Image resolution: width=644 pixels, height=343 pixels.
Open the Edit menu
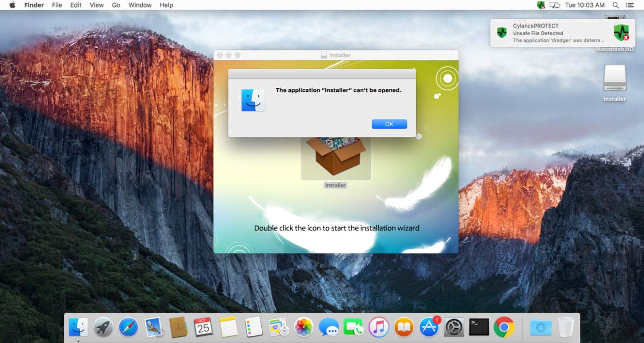[76, 5]
